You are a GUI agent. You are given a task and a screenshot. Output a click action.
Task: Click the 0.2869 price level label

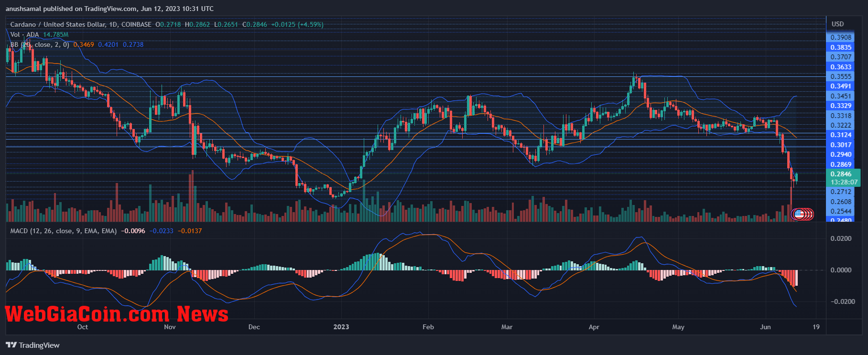841,164
